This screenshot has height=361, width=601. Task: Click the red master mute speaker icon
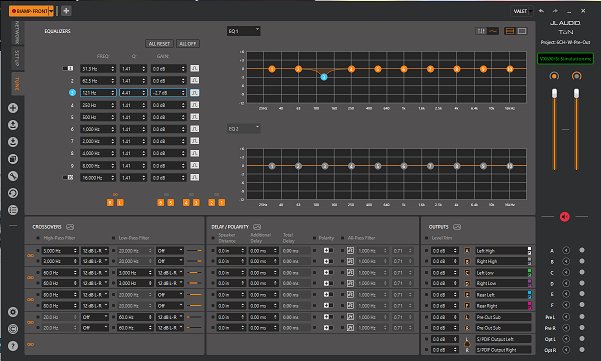(x=565, y=217)
